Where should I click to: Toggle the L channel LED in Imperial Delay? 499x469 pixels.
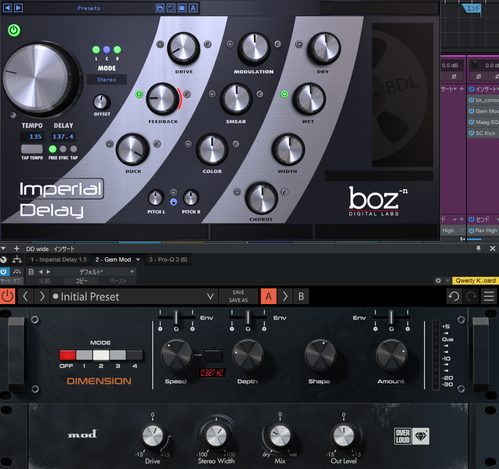tap(96, 50)
